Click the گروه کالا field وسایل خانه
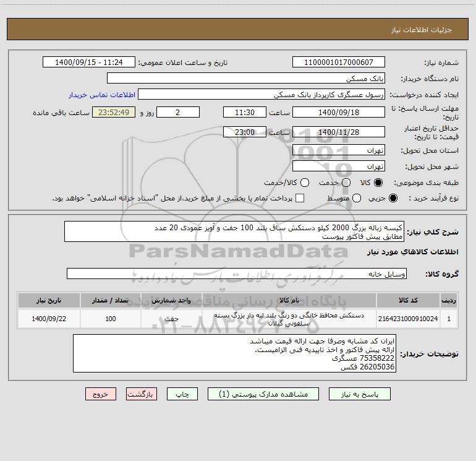The height and width of the screenshot is (461, 476). point(237,274)
